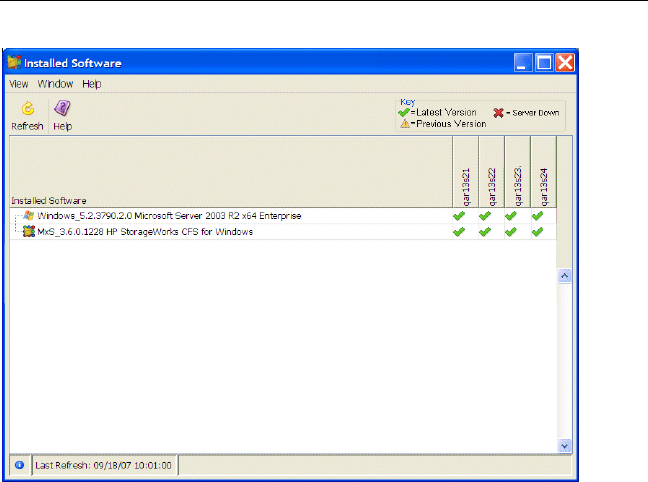648x482 pixels.
Task: Click the Installed Software column header
Action: [x=231, y=172]
